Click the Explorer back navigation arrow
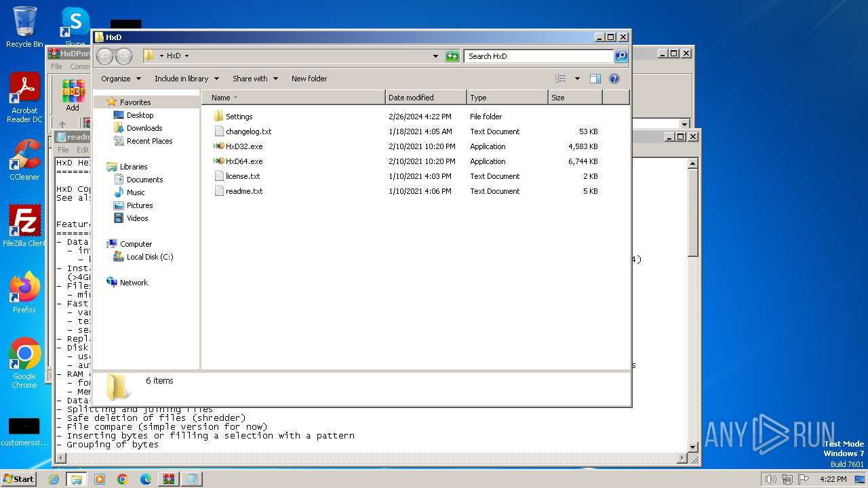 pos(105,56)
